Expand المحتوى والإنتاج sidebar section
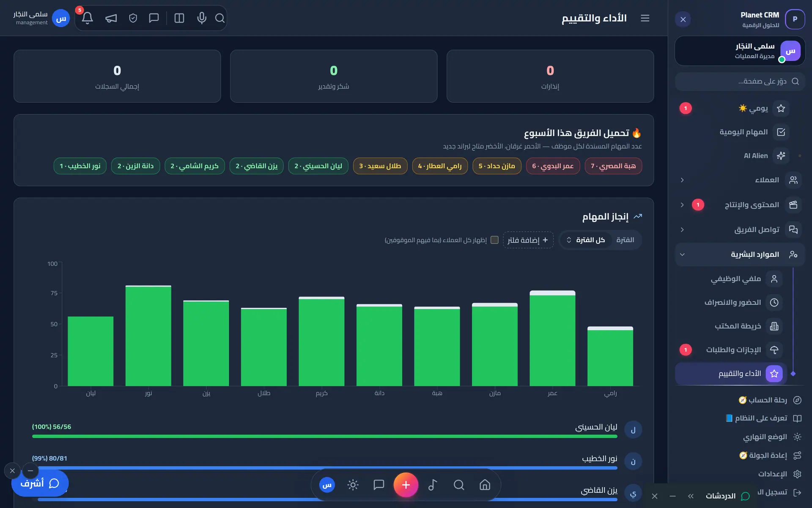 click(x=740, y=205)
